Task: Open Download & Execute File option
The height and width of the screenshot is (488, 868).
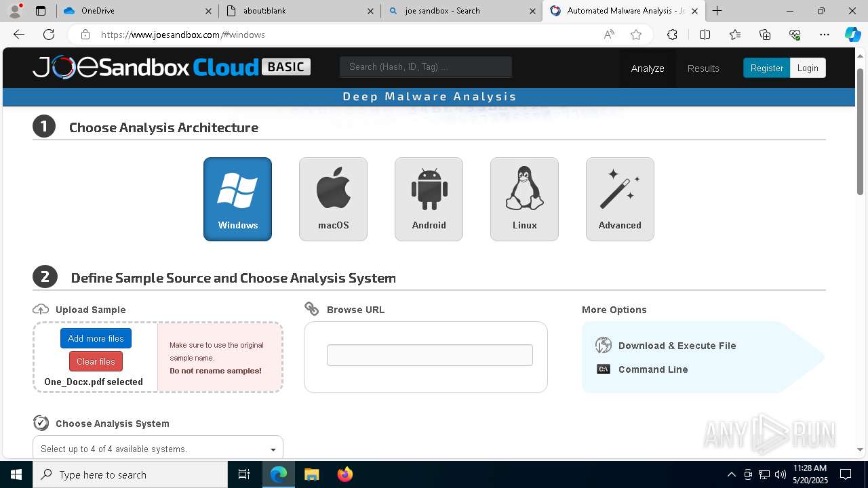Action: pyautogui.click(x=677, y=346)
